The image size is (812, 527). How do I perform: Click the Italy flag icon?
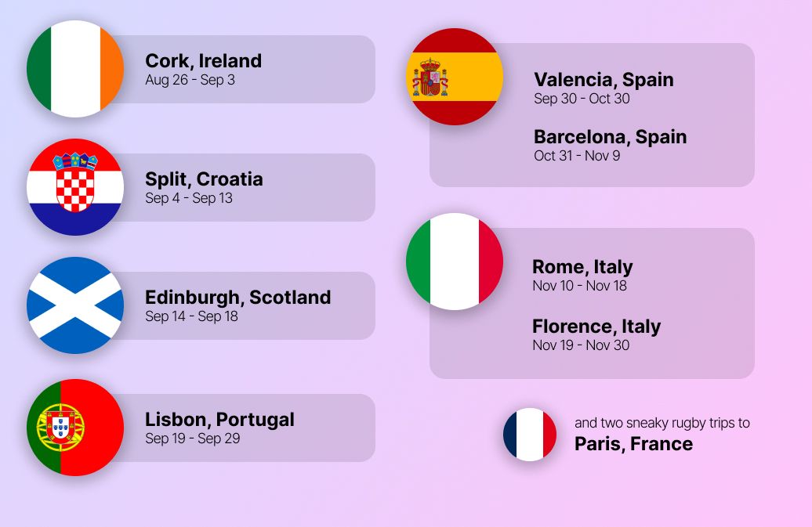click(455, 262)
